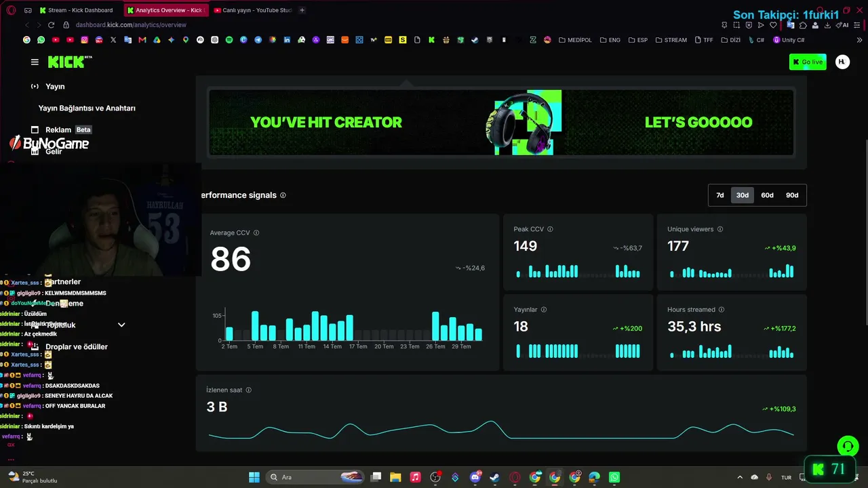Click the Yayınlar count 18

521,327
